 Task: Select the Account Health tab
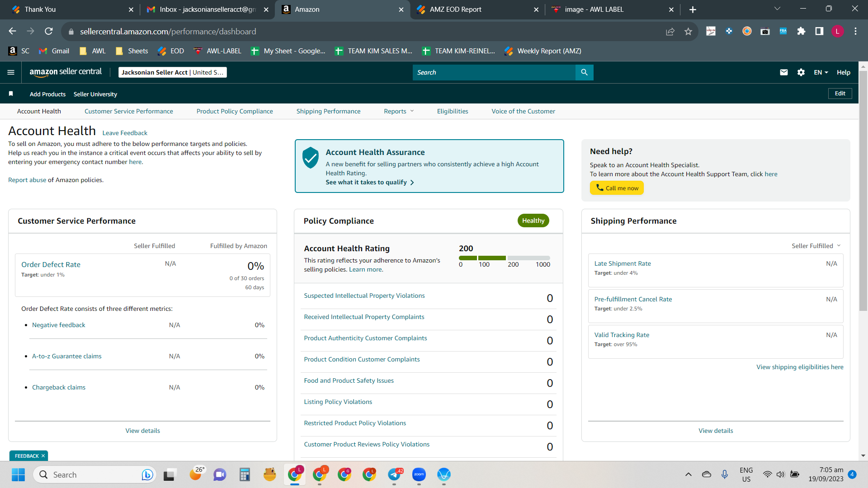click(39, 111)
